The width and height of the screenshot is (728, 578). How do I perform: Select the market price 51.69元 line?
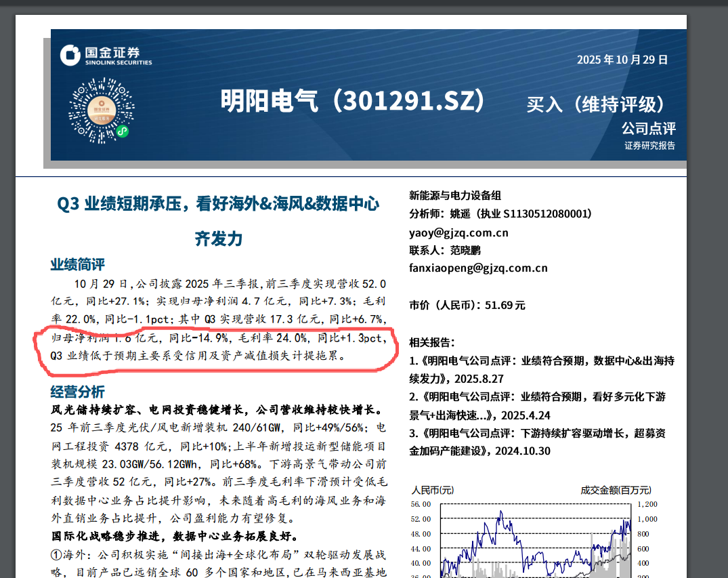click(467, 305)
